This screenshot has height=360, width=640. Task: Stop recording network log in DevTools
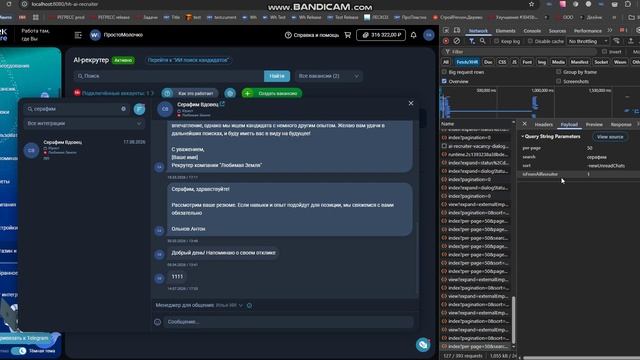(x=446, y=41)
